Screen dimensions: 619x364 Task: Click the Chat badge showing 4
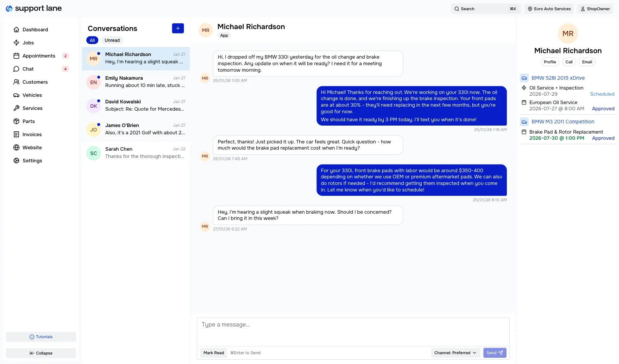pos(66,69)
